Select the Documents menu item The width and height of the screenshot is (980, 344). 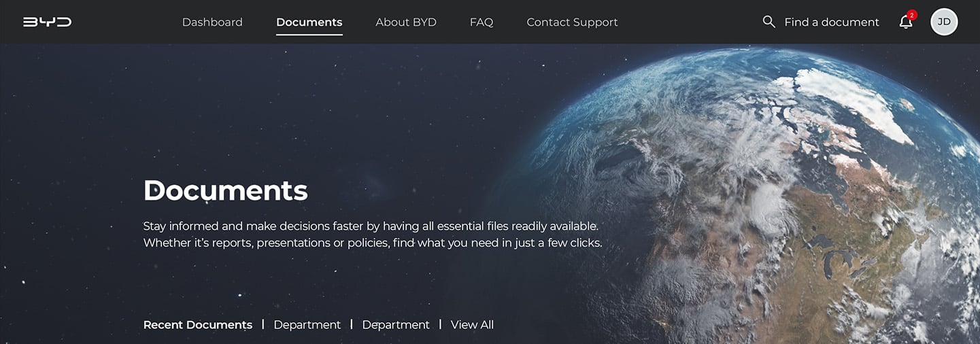pyautogui.click(x=309, y=22)
